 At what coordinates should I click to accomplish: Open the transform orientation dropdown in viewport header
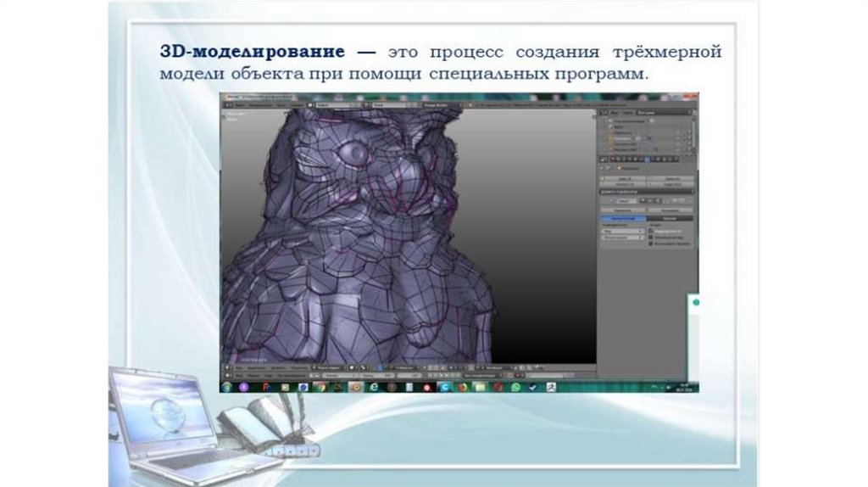click(407, 367)
